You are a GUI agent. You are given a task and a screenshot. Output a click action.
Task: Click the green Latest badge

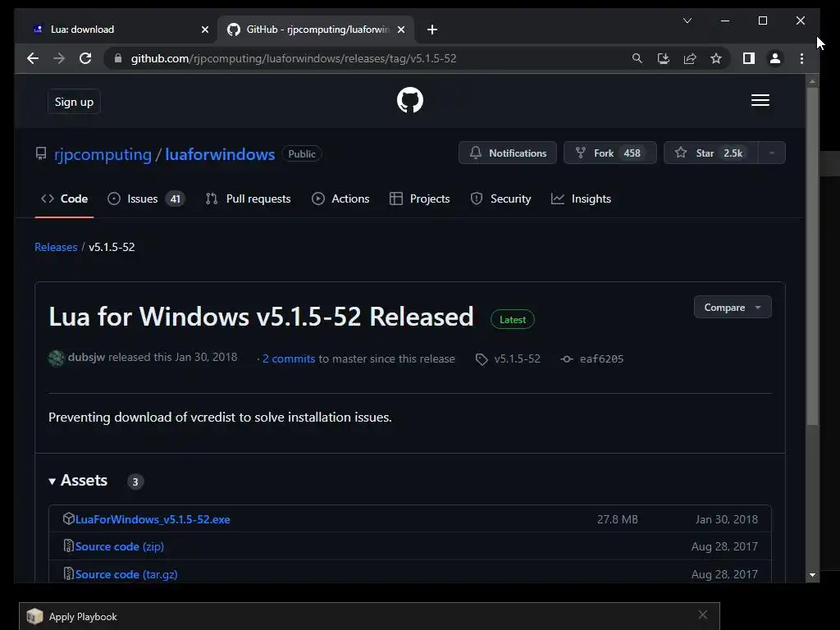tap(513, 320)
